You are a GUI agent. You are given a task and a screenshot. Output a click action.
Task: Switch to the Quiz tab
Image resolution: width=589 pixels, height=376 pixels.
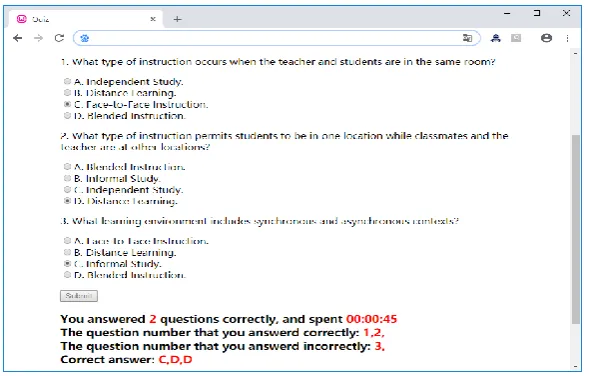(86, 19)
